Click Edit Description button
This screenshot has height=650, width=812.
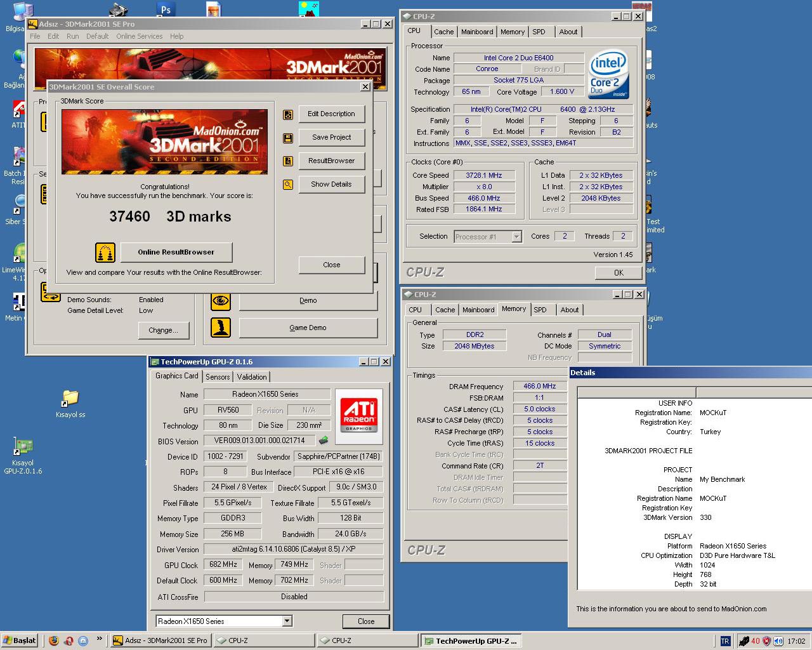(332, 114)
